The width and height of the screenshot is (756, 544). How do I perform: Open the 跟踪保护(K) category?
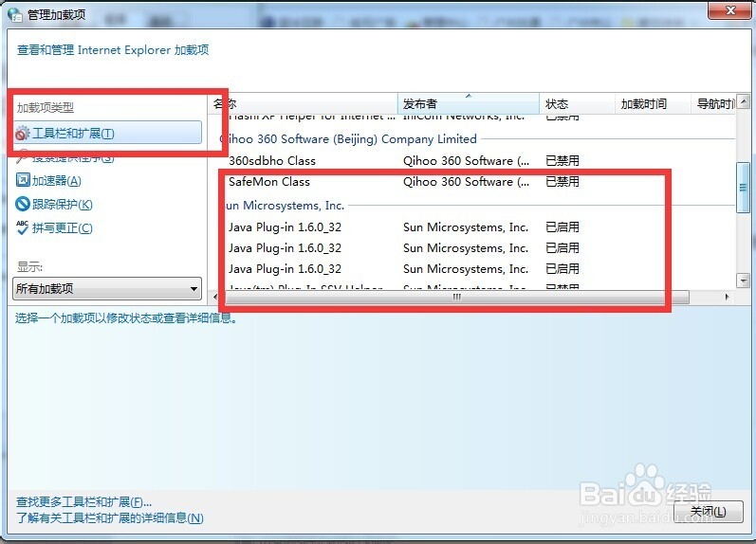63,205
